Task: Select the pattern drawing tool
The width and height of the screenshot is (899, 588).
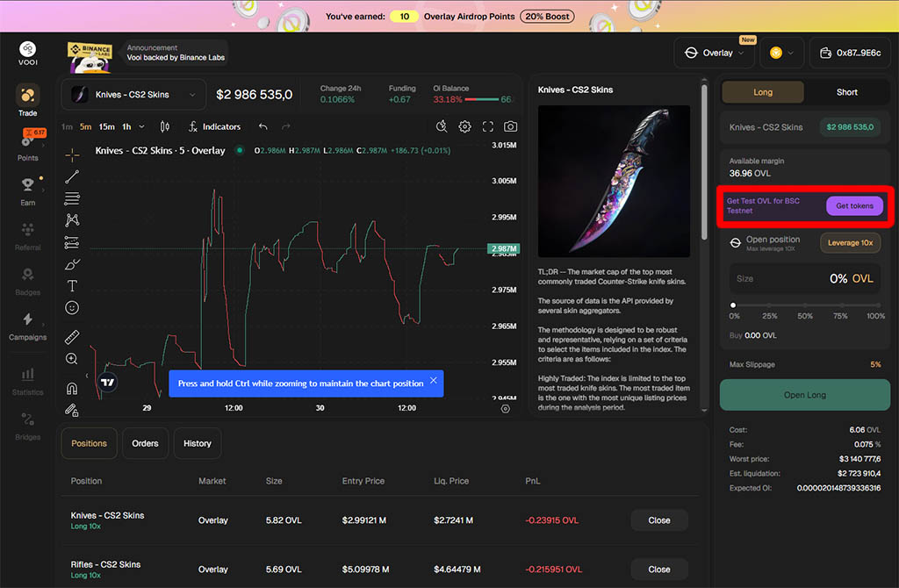Action: tap(72, 220)
